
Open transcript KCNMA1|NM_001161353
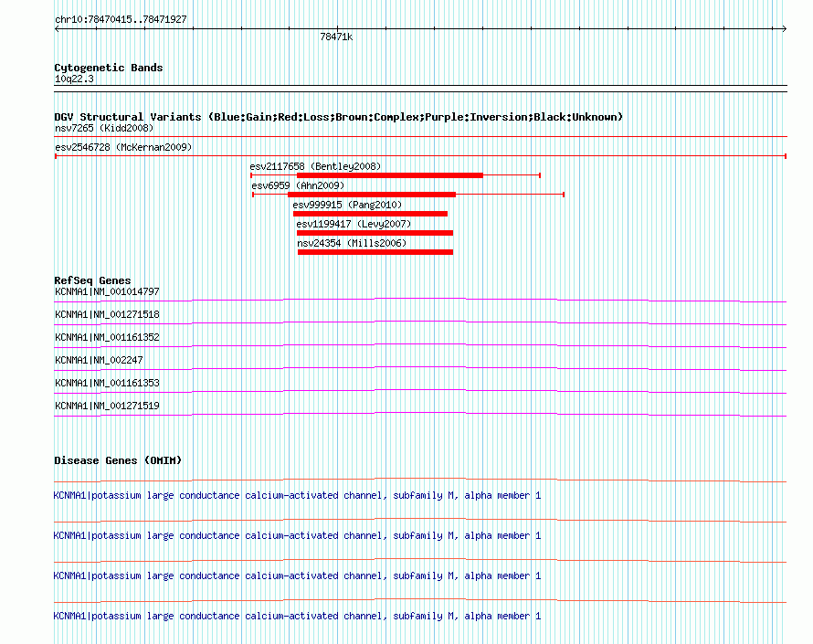coord(107,383)
